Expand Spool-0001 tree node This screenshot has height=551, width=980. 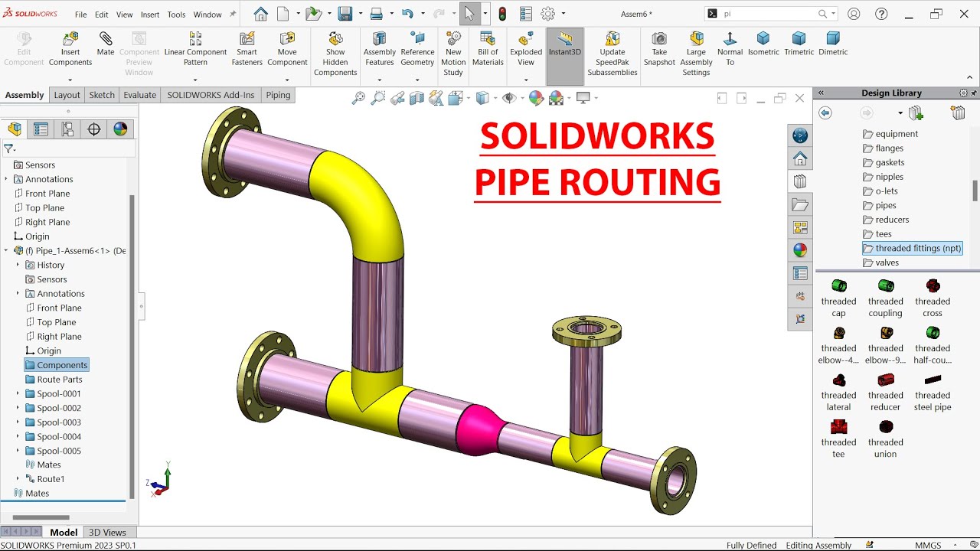pyautogui.click(x=18, y=393)
